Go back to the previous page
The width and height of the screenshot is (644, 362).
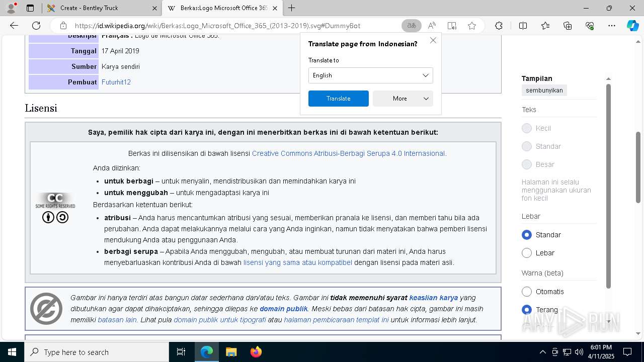point(14,26)
